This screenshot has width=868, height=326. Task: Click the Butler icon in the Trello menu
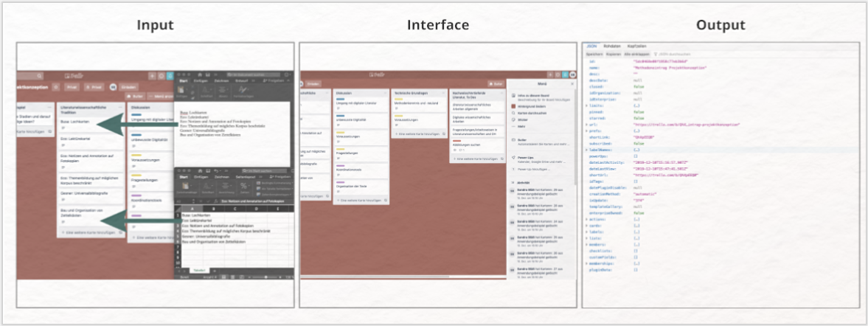pyautogui.click(x=513, y=140)
